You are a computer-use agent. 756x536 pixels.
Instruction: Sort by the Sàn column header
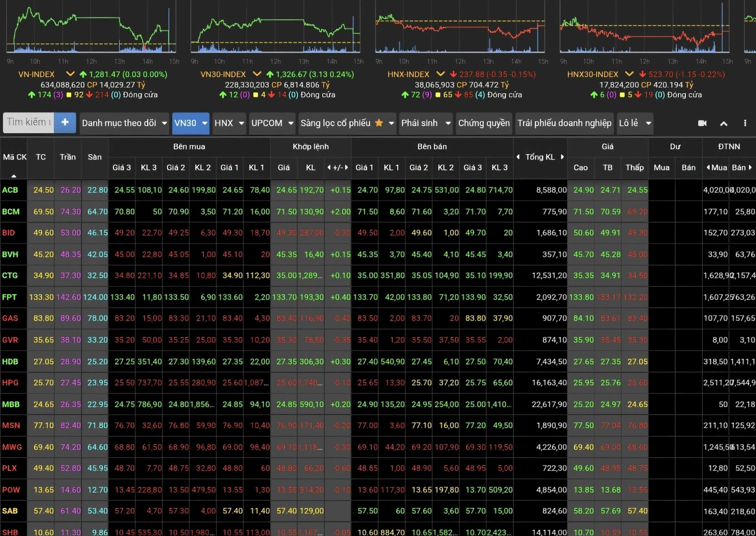pos(94,157)
